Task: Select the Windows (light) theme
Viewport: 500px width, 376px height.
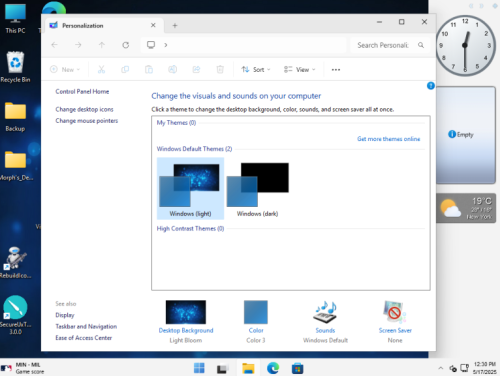Action: [190, 188]
